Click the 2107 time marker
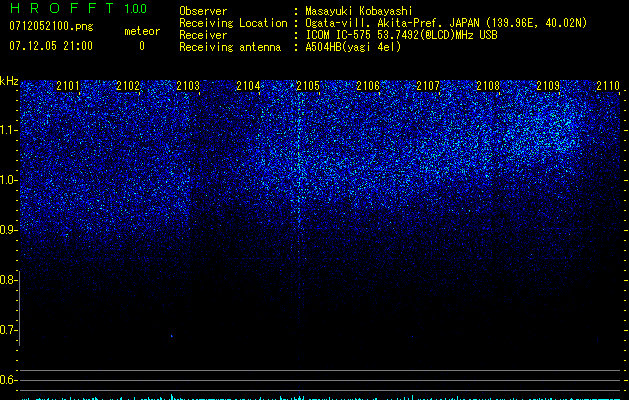Image resolution: width=629 pixels, height=400 pixels. [428, 85]
